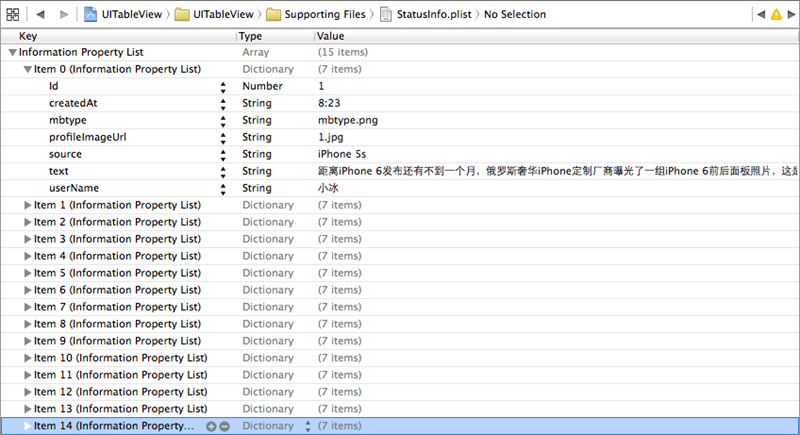Viewport: 800px width, 435px height.
Task: Expand Item 14 disclosure triangle
Action: [28, 426]
